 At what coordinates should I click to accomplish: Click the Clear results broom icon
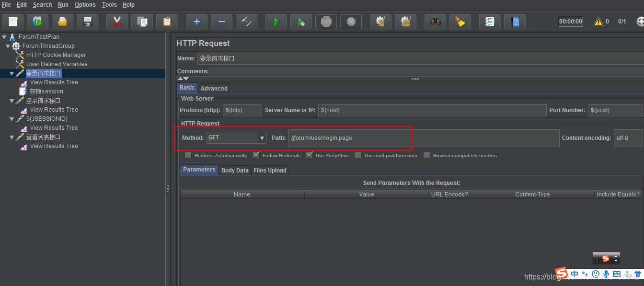(x=380, y=22)
